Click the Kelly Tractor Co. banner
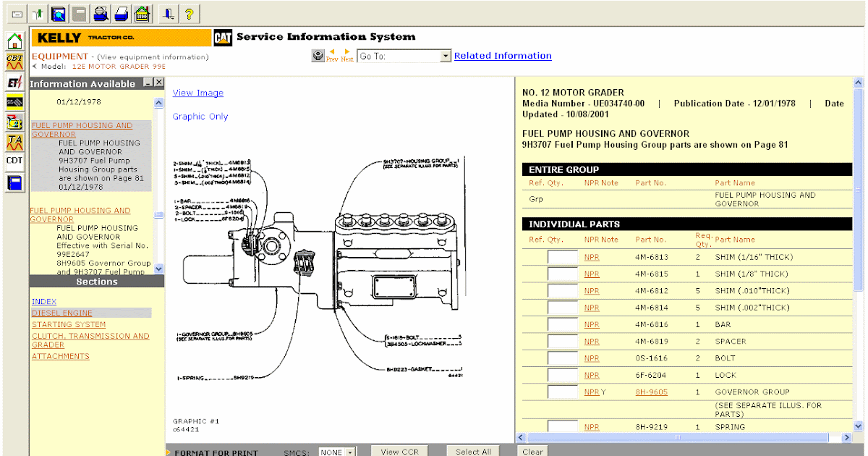This screenshot has width=868, height=456. [x=121, y=38]
